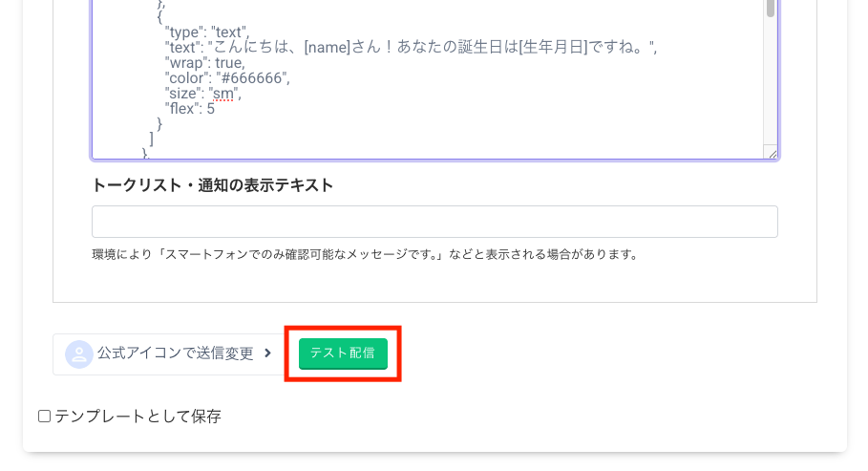The image size is (868, 471).
Task: Click the "color": "#666666" line
Action: 227,78
